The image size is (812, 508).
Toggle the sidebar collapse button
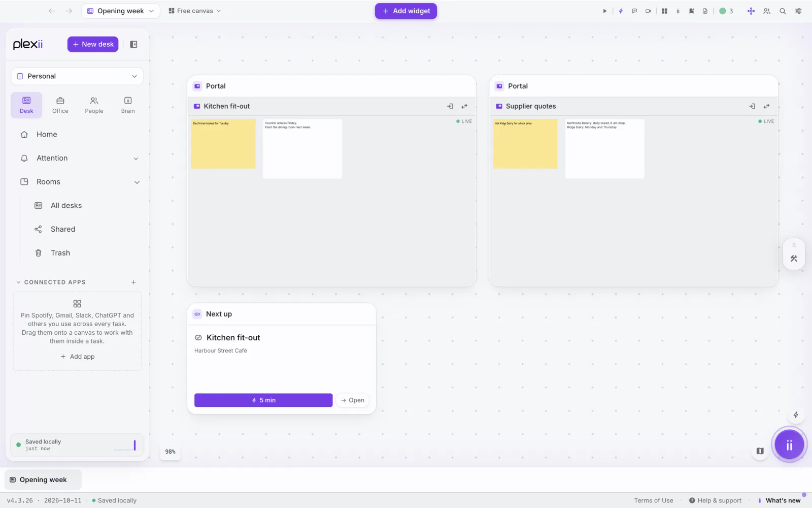tap(133, 44)
